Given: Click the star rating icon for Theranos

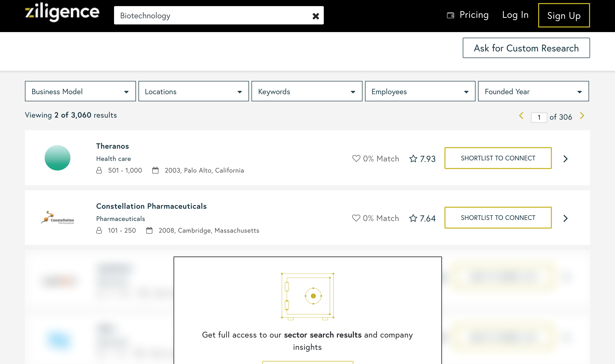Looking at the screenshot, I should click(413, 159).
